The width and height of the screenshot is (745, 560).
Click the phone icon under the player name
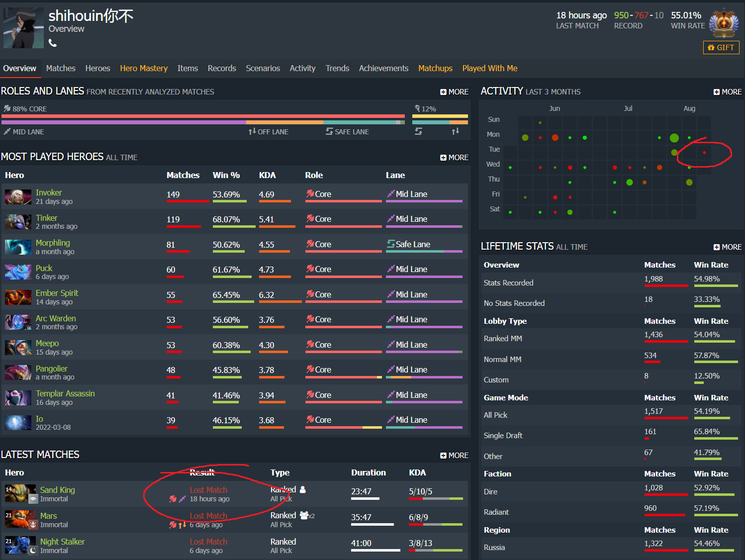click(x=53, y=43)
